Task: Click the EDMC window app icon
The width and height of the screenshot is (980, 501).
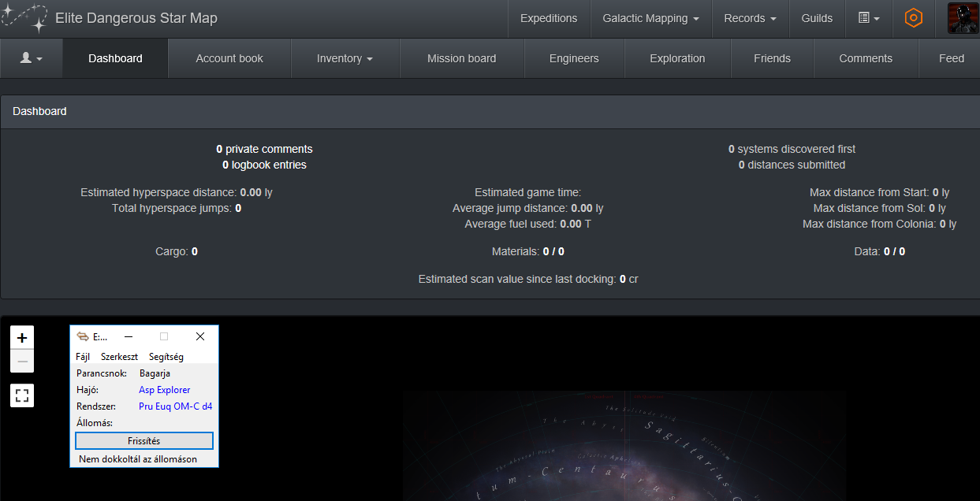Action: point(82,336)
